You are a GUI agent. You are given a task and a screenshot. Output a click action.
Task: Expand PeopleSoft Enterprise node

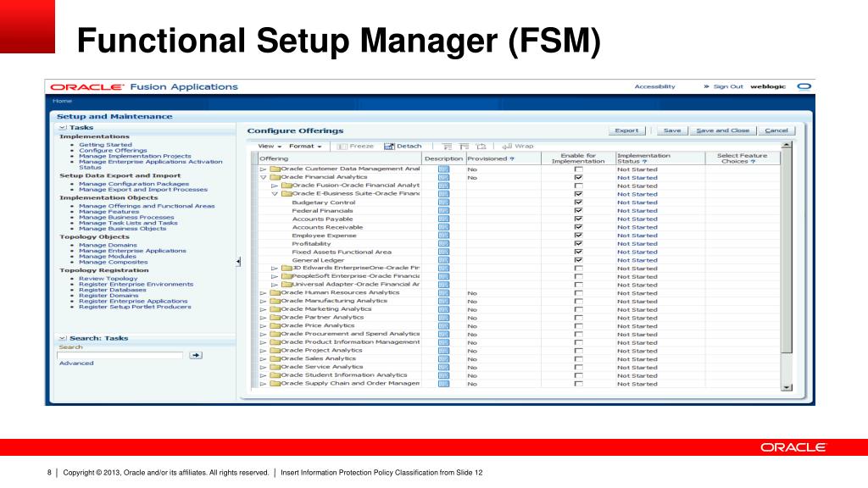(x=275, y=276)
